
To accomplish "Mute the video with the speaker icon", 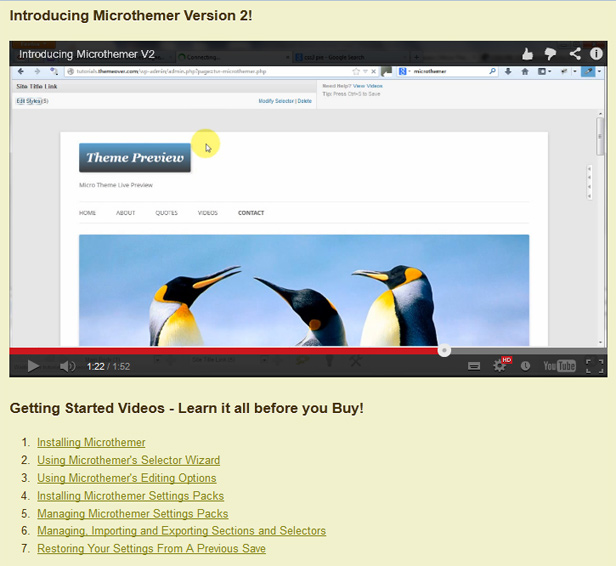I will click(67, 366).
